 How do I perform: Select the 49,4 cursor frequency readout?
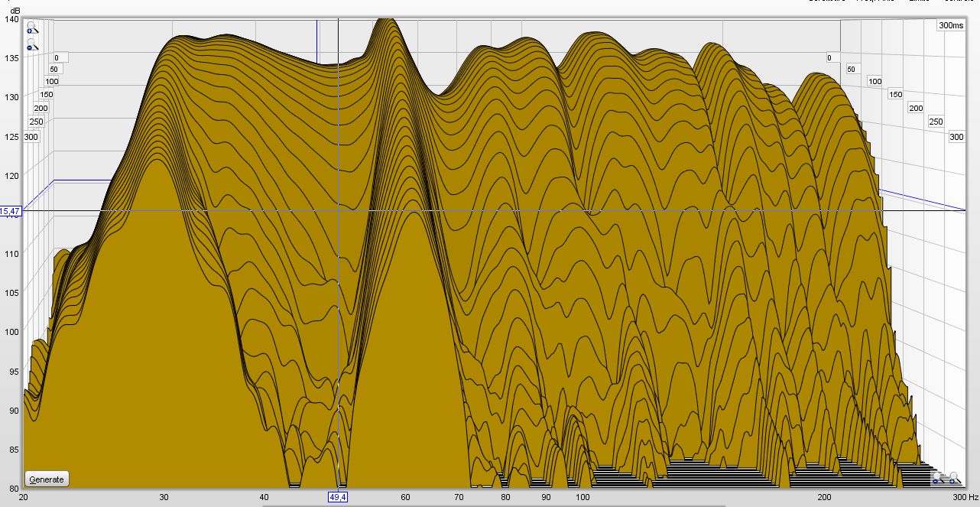pos(338,497)
